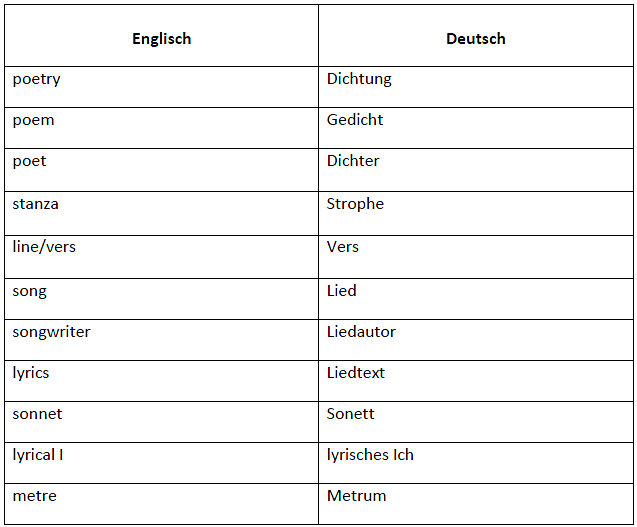Select the cell containing poetry
The image size is (637, 527).
(x=161, y=87)
